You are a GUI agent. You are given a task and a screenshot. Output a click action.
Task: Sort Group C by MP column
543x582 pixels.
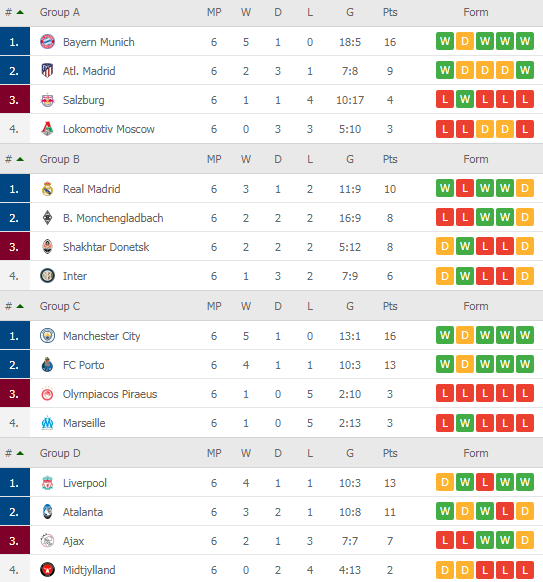214,306
